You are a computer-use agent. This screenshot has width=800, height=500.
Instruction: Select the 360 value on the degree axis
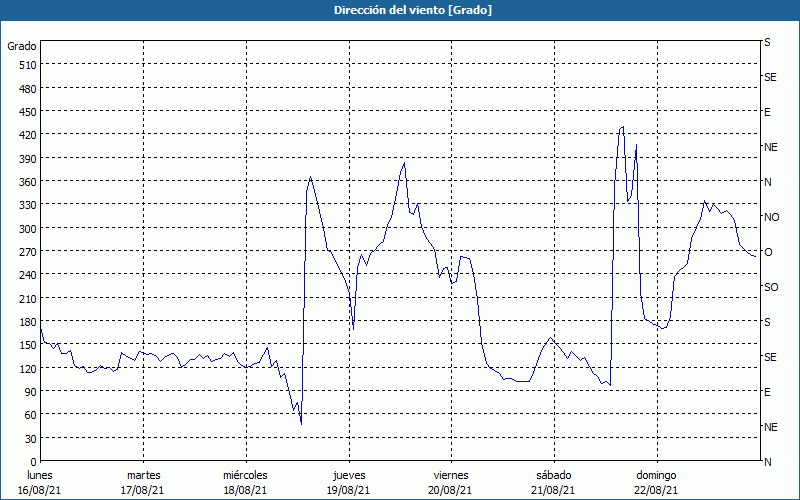click(x=29, y=182)
